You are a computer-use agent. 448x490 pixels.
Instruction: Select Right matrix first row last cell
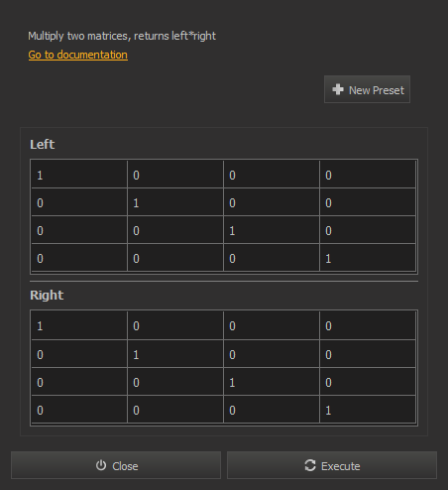tap(368, 325)
